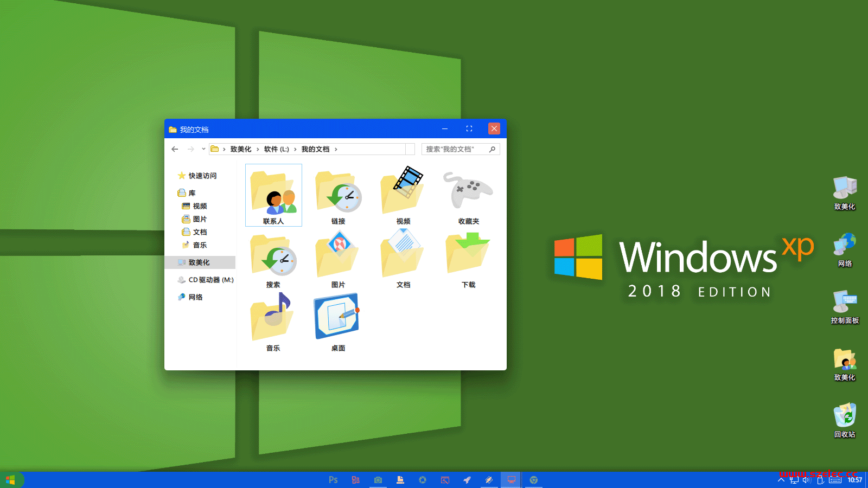Open the 文档 folder in file pane

[403, 259]
